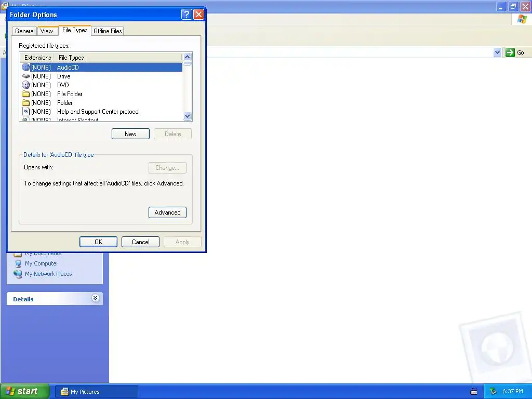Click the DVD disc icon in list
This screenshot has height=399, width=532.
[x=26, y=85]
